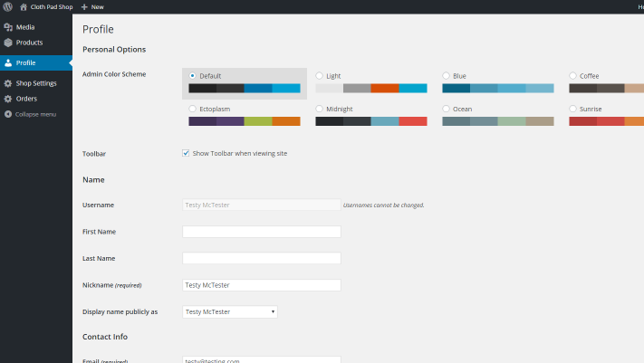Click the Shop Settings sidebar icon

click(8, 83)
